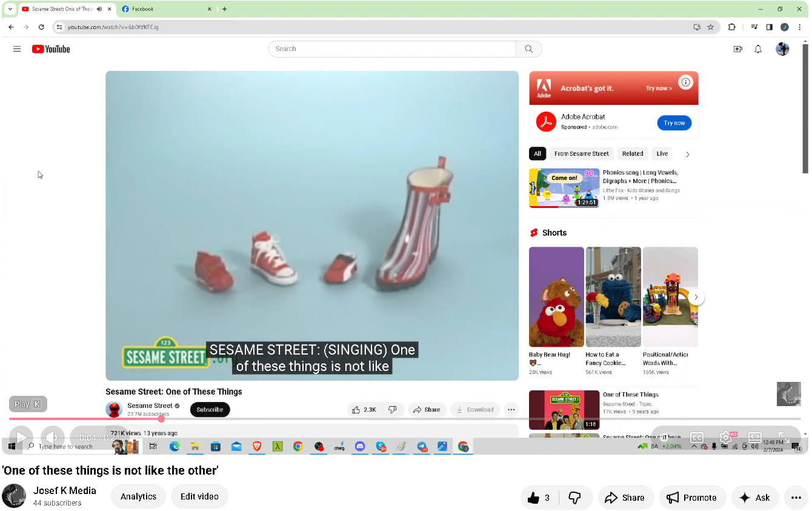Open the Josef K Media channel name
Screen dimensions: 812x511
(x=65, y=491)
